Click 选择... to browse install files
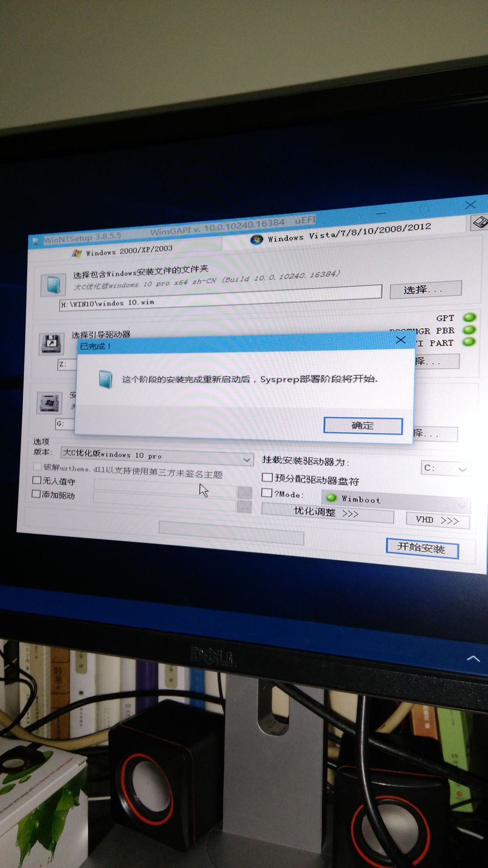The width and height of the screenshot is (488, 868). (x=426, y=289)
